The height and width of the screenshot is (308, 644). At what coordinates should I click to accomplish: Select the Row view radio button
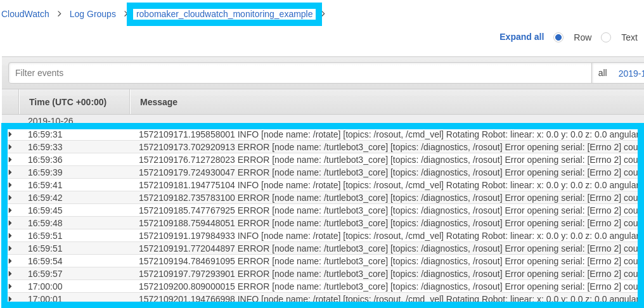click(558, 37)
